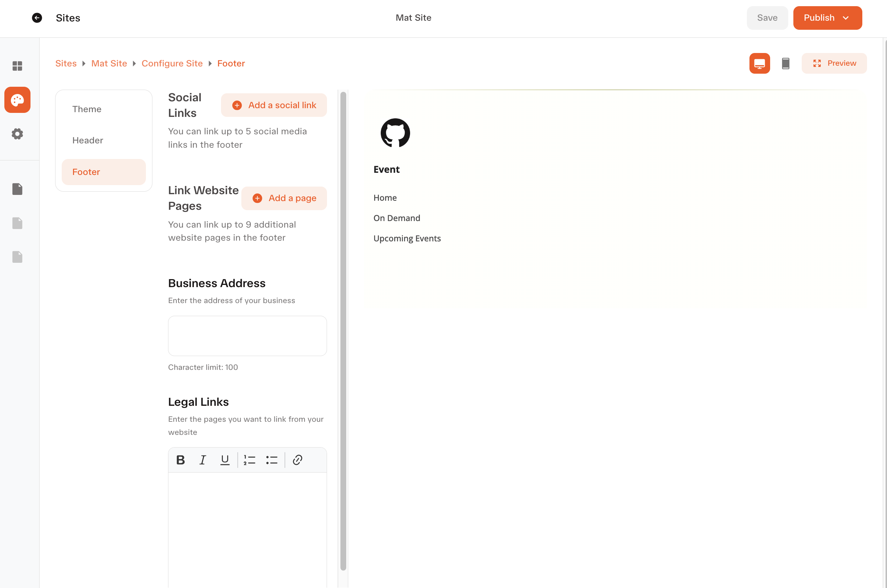The height and width of the screenshot is (588, 887).
Task: Open the dashboard grid icon in sidebar
Action: (17, 66)
